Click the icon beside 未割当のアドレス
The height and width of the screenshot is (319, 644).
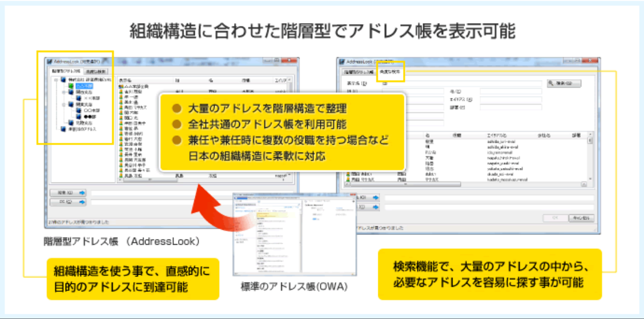(63, 128)
